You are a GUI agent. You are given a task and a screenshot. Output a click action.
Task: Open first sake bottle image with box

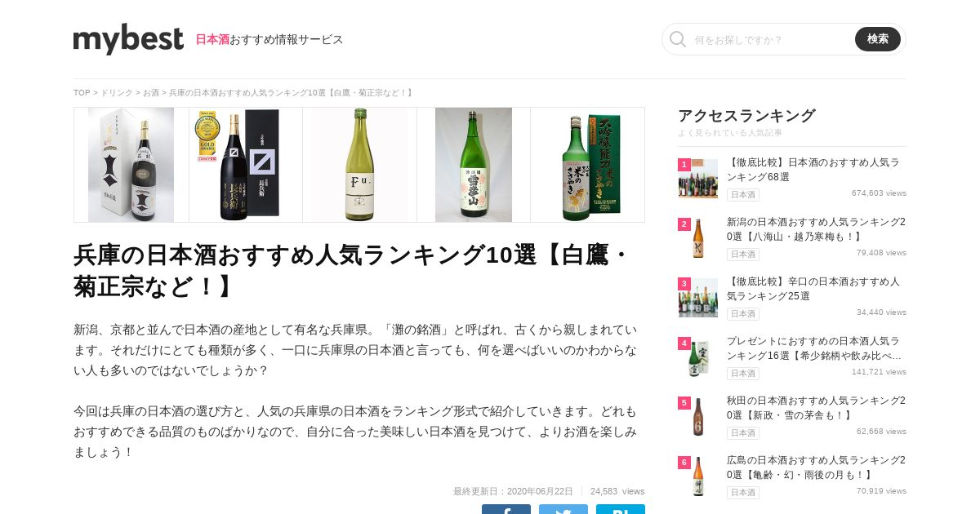pos(131,165)
